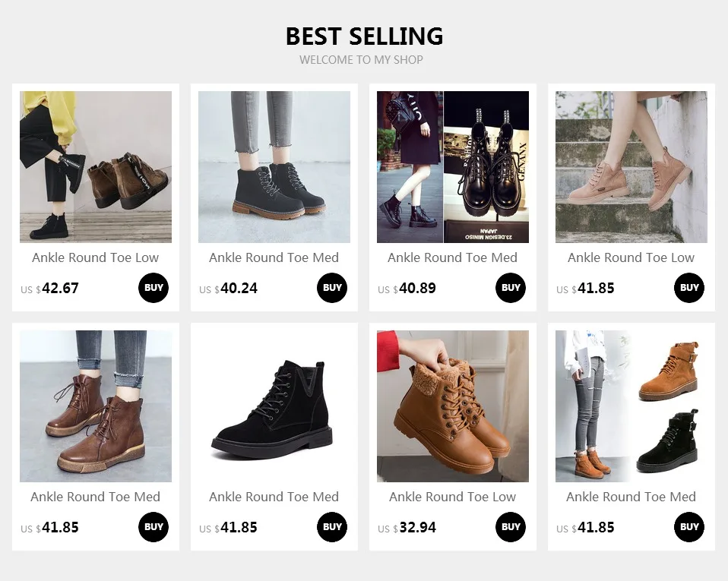The height and width of the screenshot is (581, 728).
Task: Open brown leather lace-up boots image
Action: pos(96,406)
